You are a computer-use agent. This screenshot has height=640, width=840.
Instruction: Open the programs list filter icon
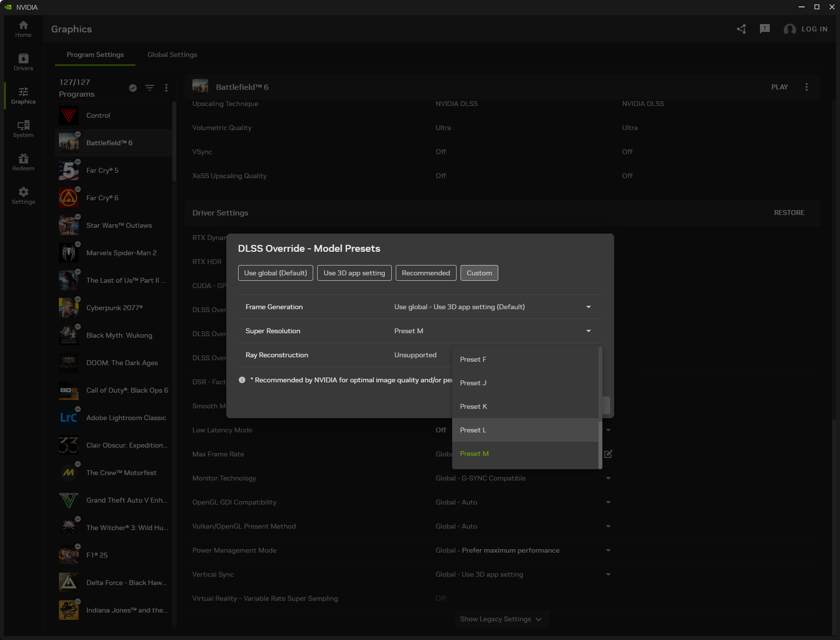tap(150, 88)
